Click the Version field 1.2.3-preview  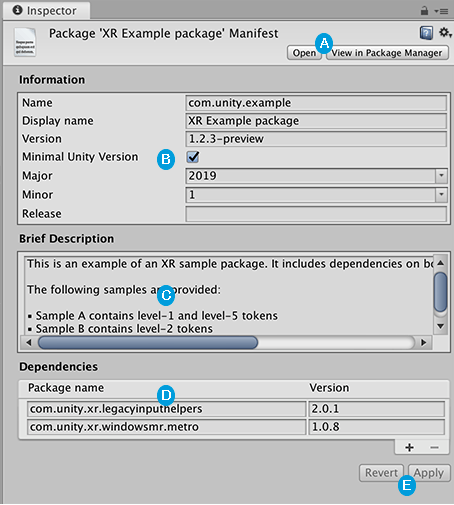[316, 139]
